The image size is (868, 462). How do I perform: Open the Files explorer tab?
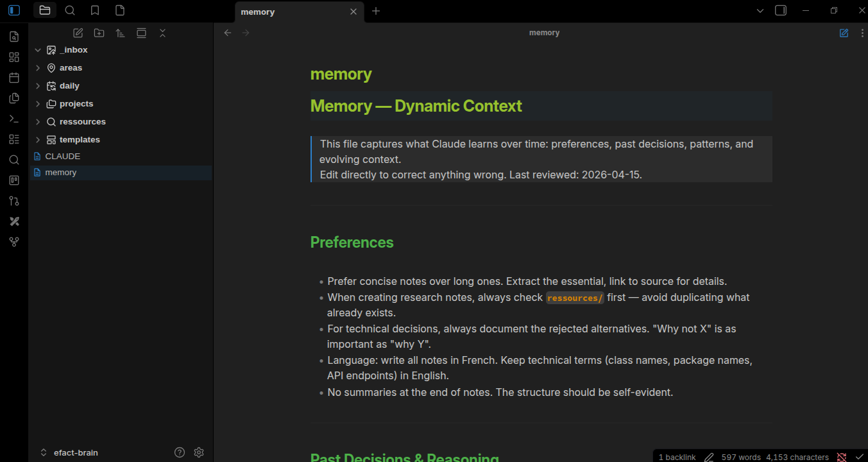pyautogui.click(x=44, y=10)
